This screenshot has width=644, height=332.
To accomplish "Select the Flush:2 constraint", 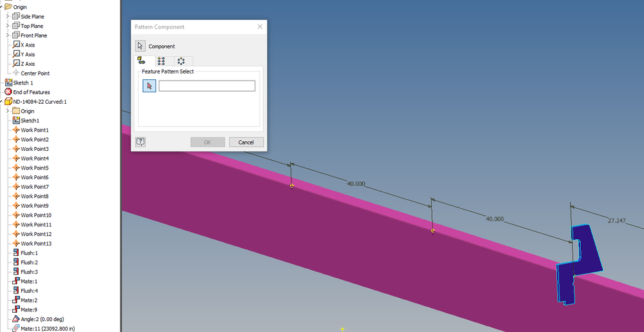I will click(x=29, y=262).
